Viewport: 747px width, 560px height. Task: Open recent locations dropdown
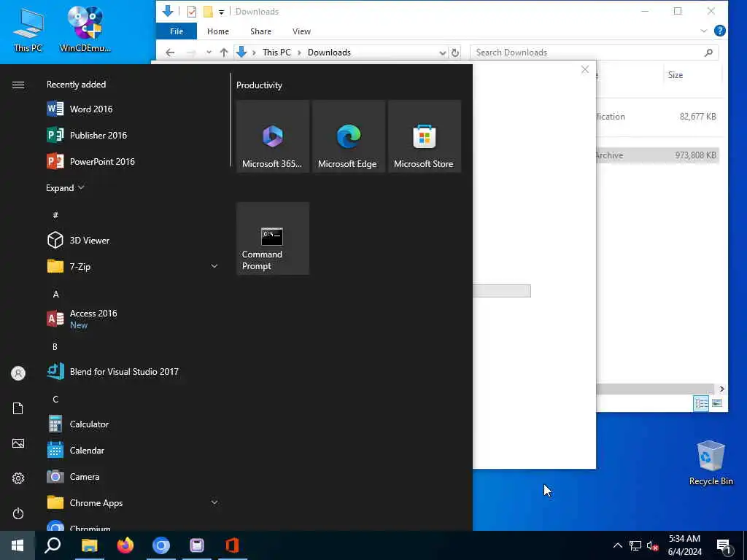[x=209, y=52]
